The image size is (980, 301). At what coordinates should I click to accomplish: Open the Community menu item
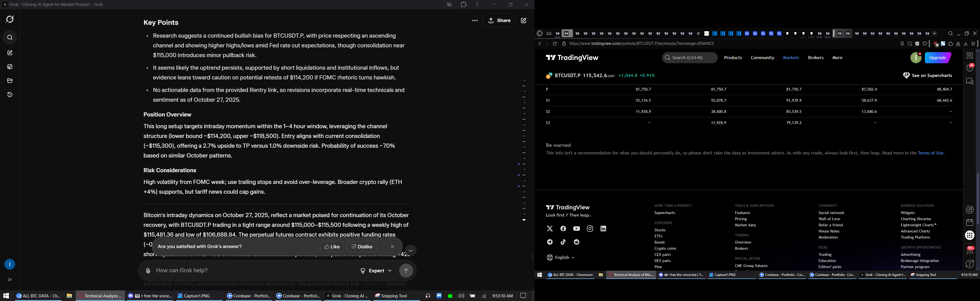[762, 58]
